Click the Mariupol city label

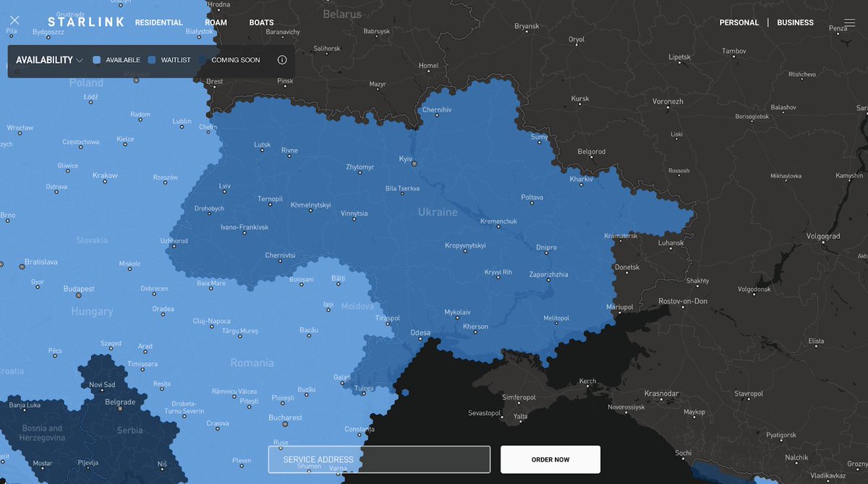pos(619,307)
